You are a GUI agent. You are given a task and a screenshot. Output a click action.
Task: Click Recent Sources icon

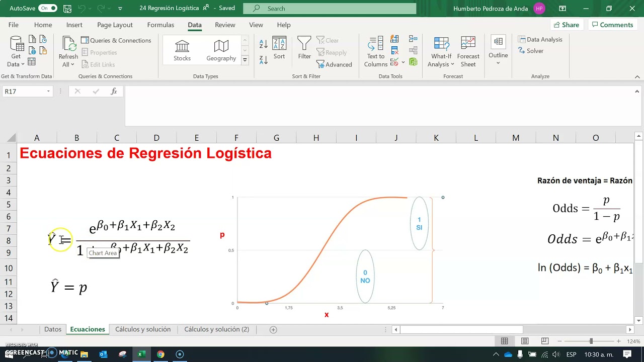click(43, 39)
